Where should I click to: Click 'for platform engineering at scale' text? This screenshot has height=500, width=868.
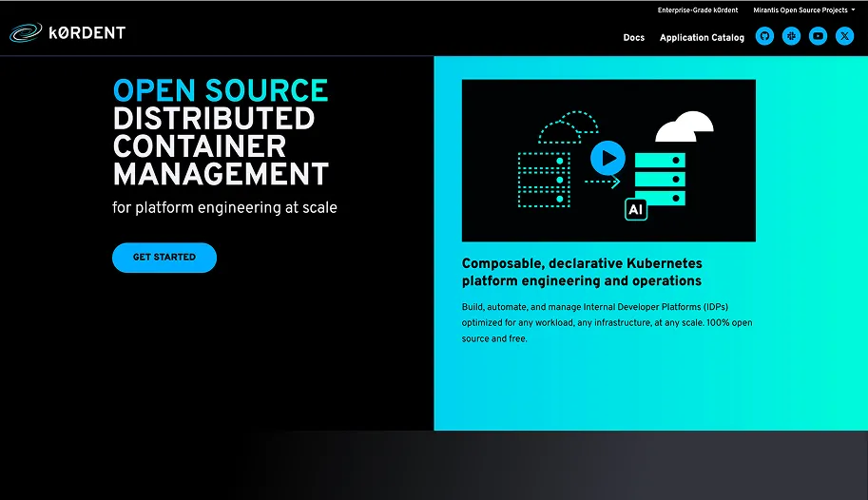click(x=224, y=207)
